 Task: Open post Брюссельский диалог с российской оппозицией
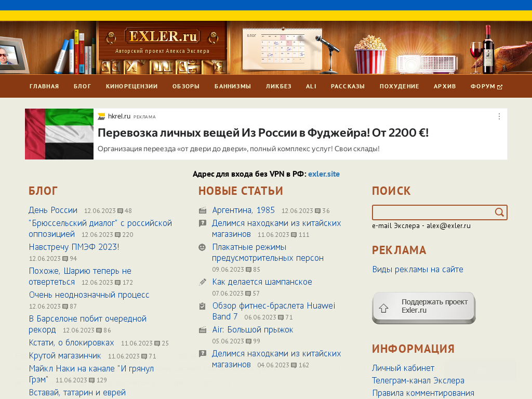(100, 229)
